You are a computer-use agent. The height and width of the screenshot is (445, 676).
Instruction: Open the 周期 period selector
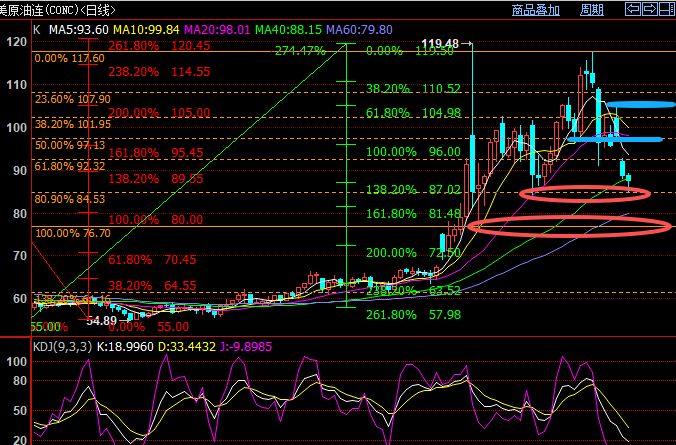click(591, 10)
